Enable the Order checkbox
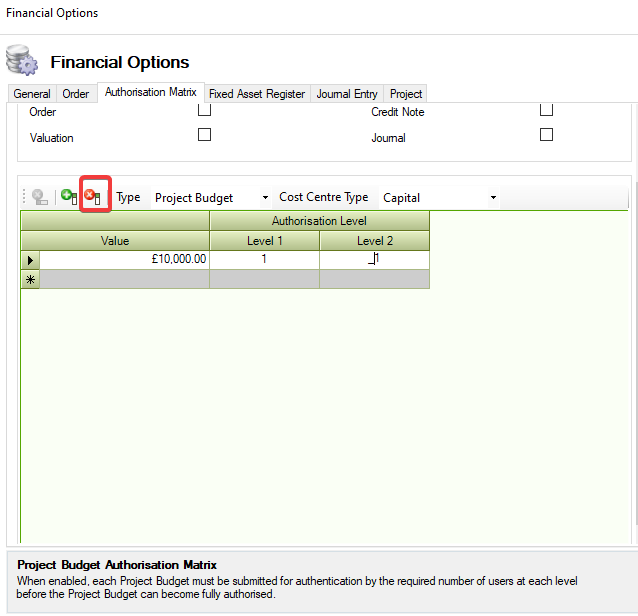The image size is (638, 616). (204, 110)
